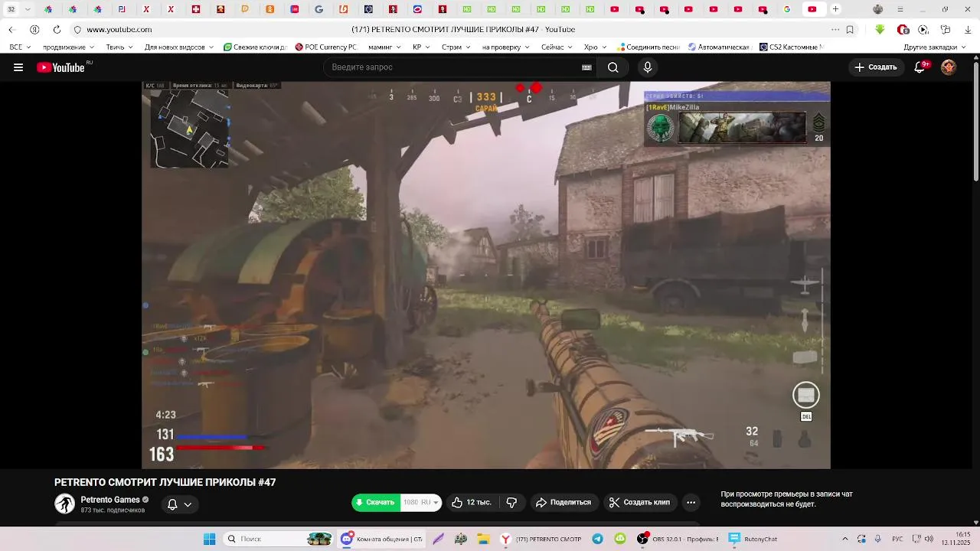Open Другие закладки folder
980x551 pixels.
click(935, 47)
